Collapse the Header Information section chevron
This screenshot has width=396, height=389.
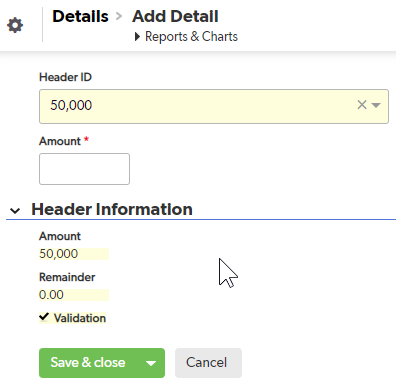click(15, 211)
